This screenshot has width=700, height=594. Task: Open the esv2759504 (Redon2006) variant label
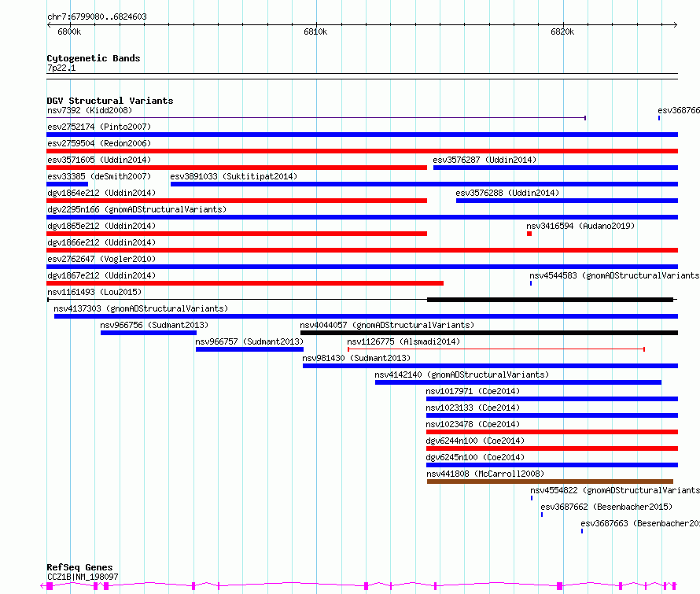pyautogui.click(x=99, y=143)
